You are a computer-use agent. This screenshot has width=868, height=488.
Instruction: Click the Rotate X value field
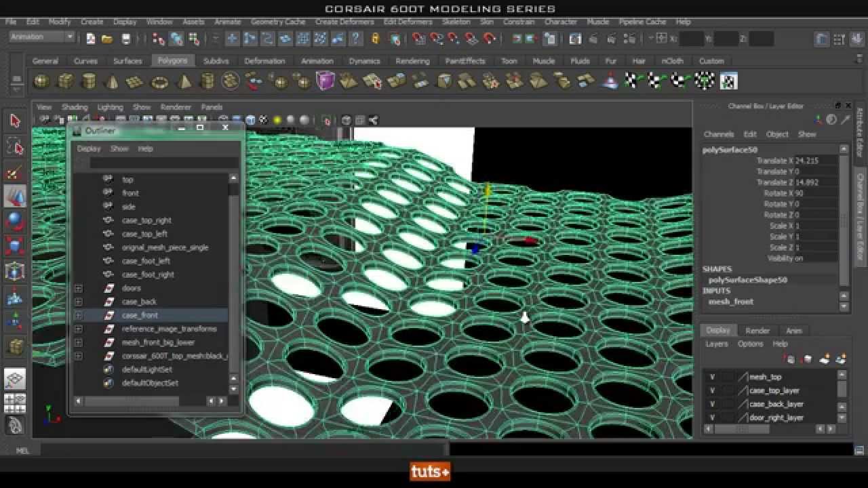[x=816, y=193]
